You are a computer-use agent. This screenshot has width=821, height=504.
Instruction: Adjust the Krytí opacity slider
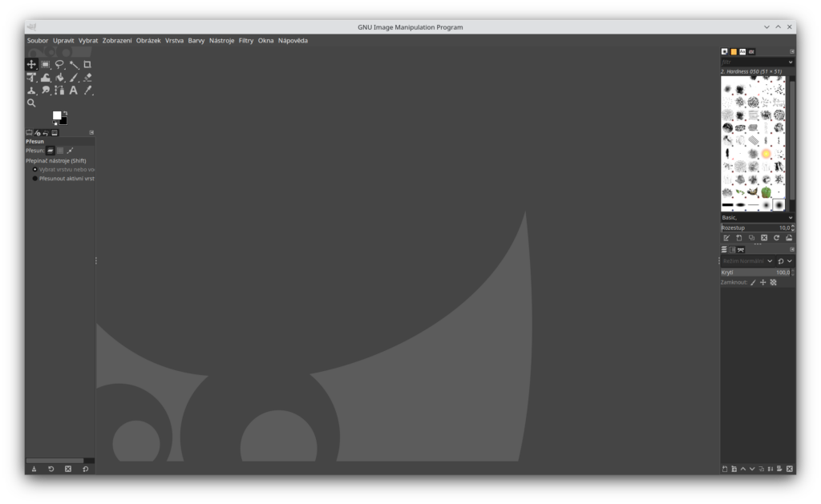(757, 272)
